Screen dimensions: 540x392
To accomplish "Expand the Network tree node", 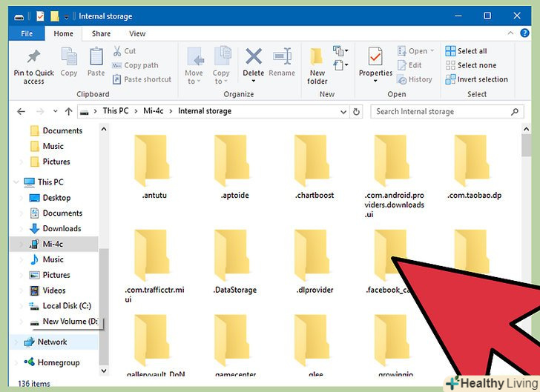I will pos(16,342).
